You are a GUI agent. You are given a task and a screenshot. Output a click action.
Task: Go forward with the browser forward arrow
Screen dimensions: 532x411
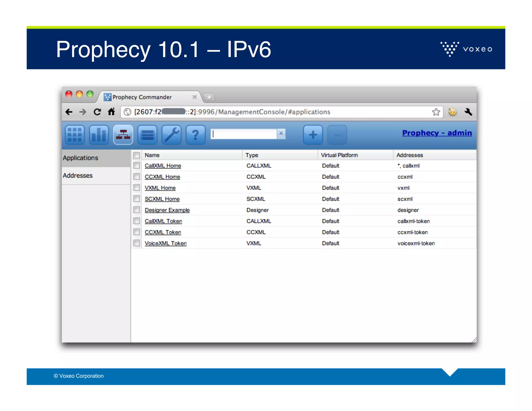(83, 112)
